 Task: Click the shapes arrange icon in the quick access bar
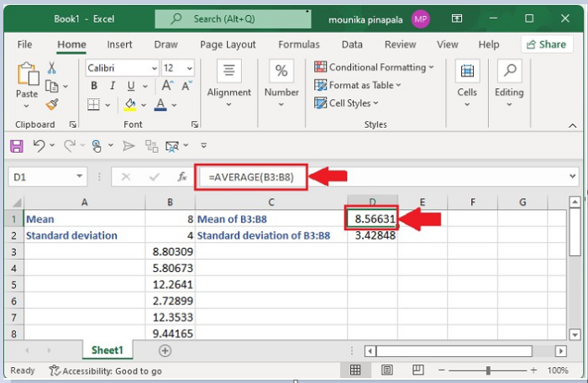coord(151,146)
